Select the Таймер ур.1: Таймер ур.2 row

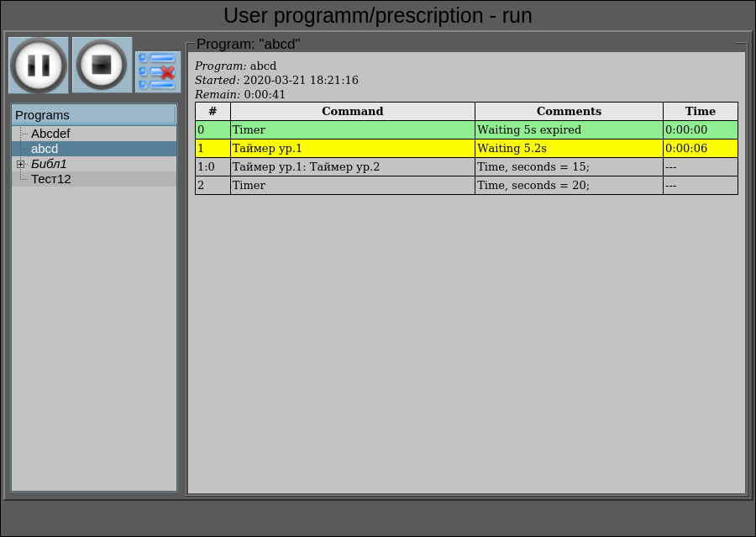(x=352, y=167)
